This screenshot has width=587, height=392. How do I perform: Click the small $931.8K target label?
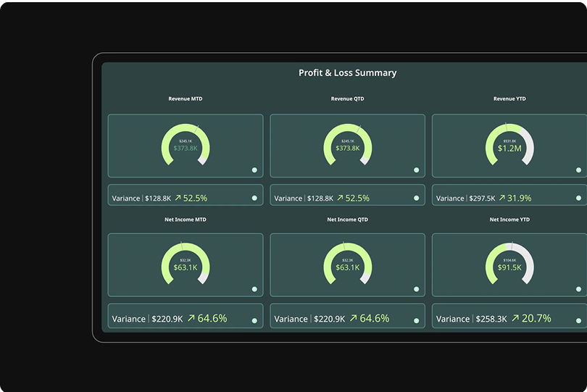[509, 141]
